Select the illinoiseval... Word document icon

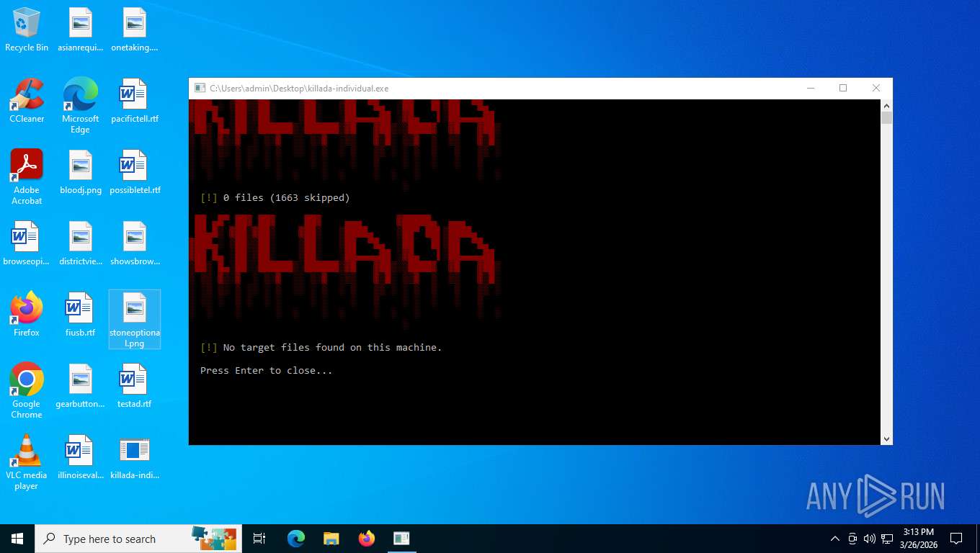[x=81, y=457]
